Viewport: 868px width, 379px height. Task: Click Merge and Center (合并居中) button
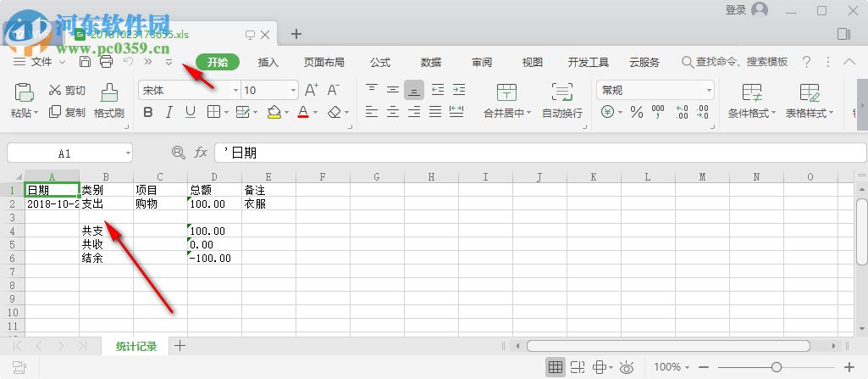pyautogui.click(x=507, y=101)
